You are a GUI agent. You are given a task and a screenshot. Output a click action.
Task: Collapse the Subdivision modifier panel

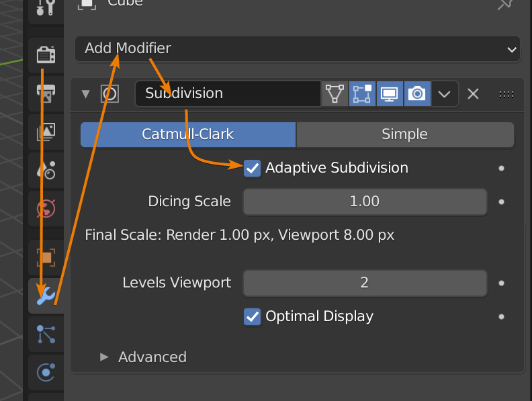point(85,94)
